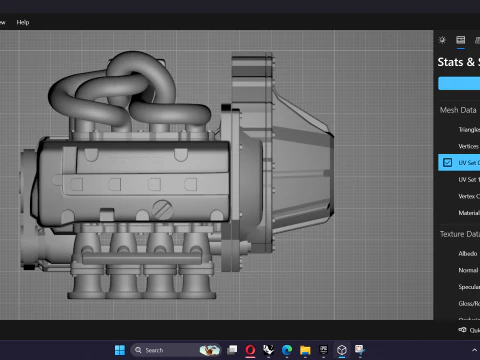Open the Windows Start menu
The width and height of the screenshot is (480, 360).
click(120, 350)
